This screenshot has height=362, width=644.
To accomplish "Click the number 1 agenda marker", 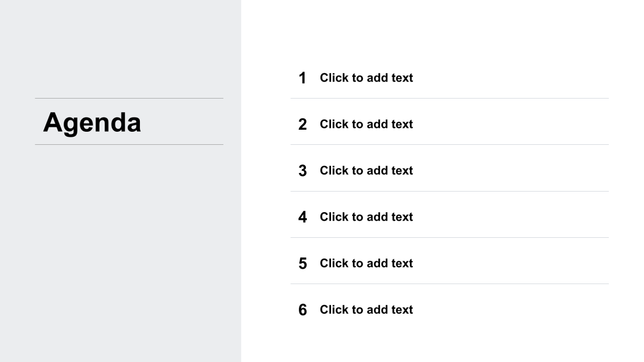I will (x=302, y=78).
